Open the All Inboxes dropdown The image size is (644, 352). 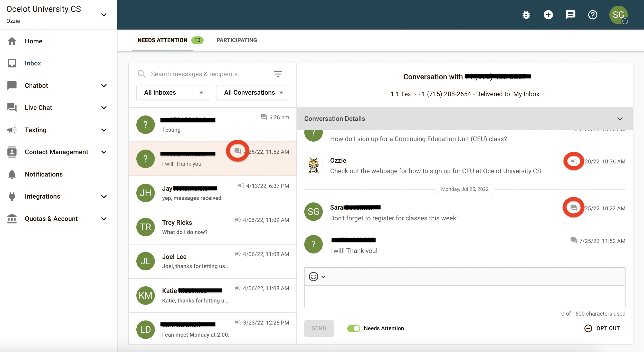173,92
